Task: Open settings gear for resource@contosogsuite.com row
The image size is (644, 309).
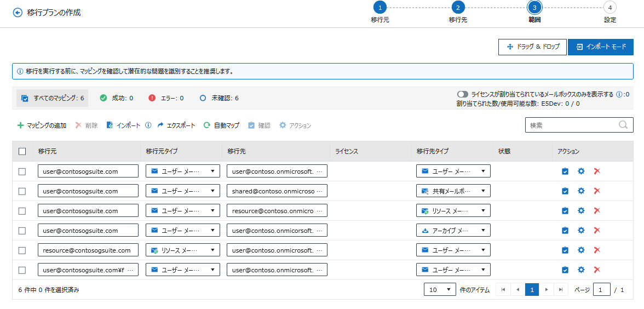Action: coord(580,250)
